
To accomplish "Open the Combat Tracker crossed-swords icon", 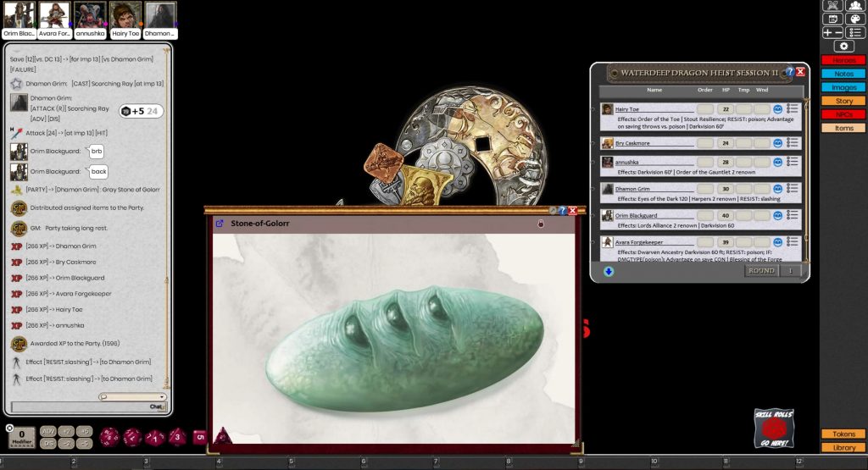I will click(x=832, y=6).
